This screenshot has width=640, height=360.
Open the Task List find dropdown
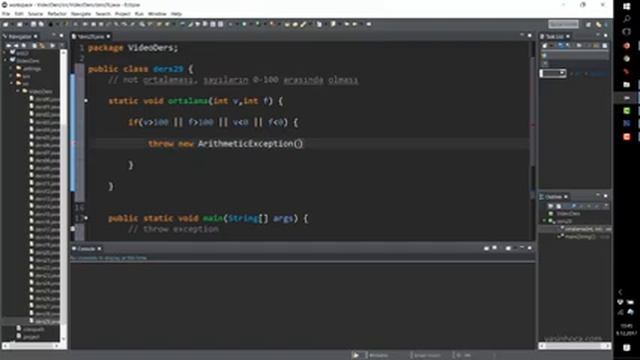562,73
